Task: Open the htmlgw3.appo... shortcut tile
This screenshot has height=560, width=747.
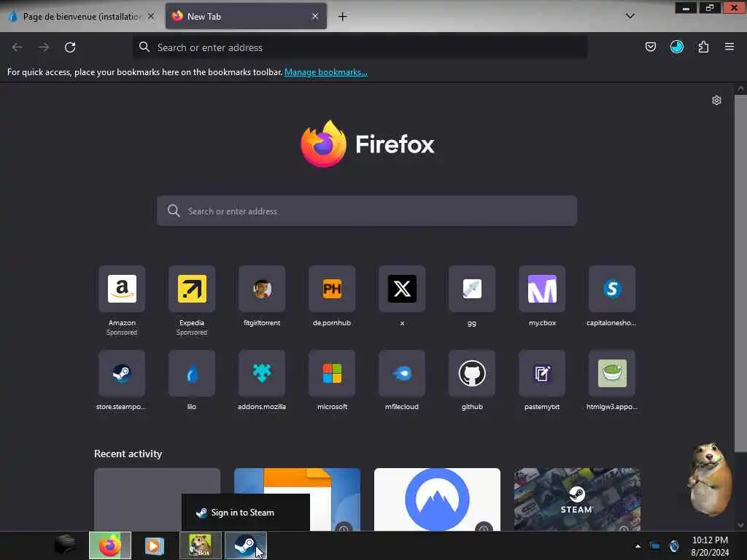Action: coord(612,373)
